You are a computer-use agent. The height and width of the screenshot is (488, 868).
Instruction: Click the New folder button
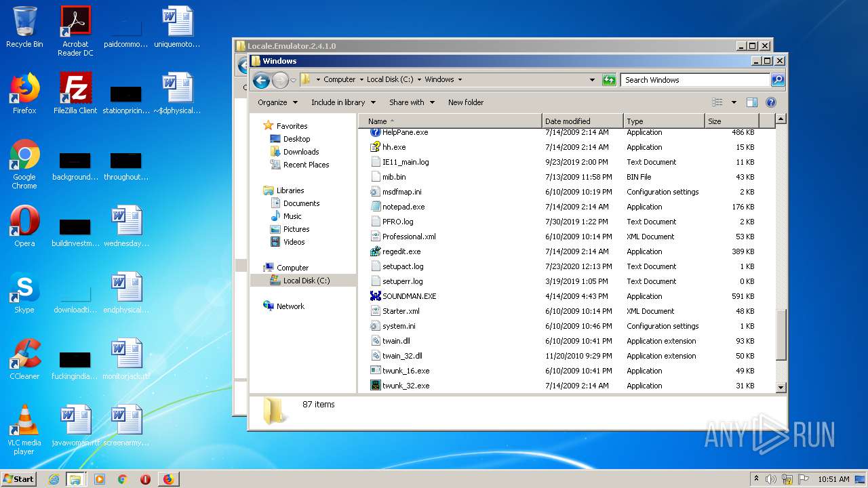coord(466,102)
